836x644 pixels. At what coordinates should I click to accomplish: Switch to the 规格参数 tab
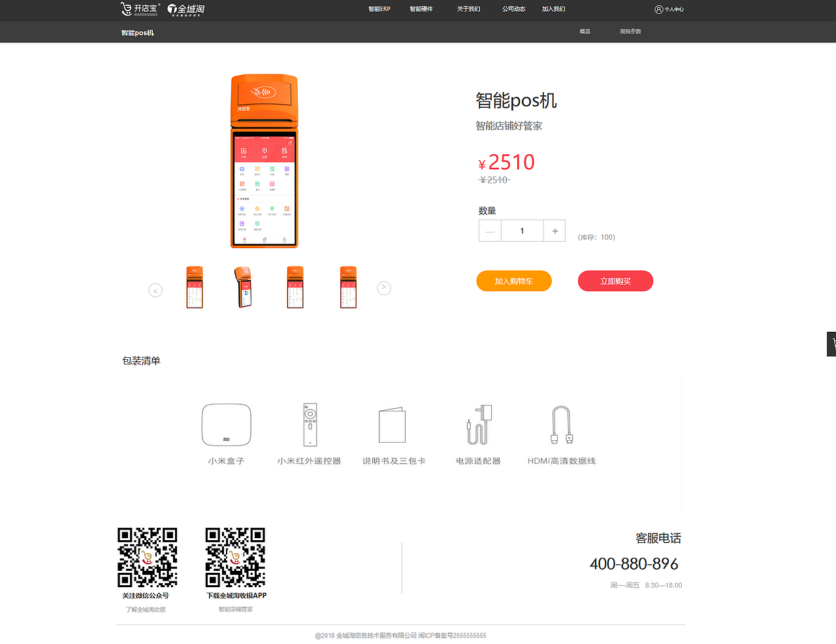630,31
